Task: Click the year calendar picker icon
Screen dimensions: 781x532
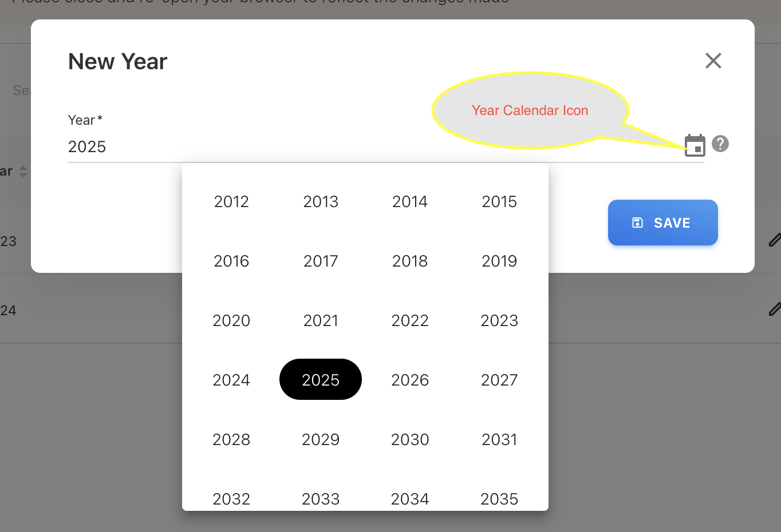Action: 695,145
